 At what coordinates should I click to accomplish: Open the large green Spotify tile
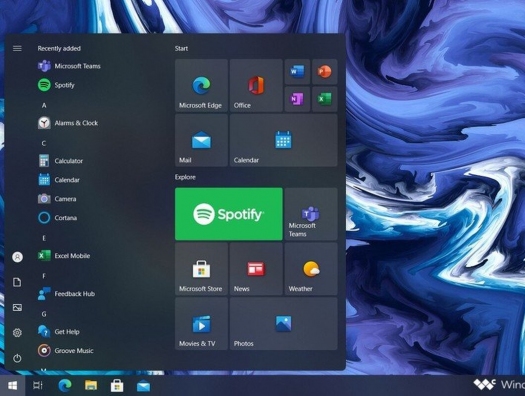point(229,214)
